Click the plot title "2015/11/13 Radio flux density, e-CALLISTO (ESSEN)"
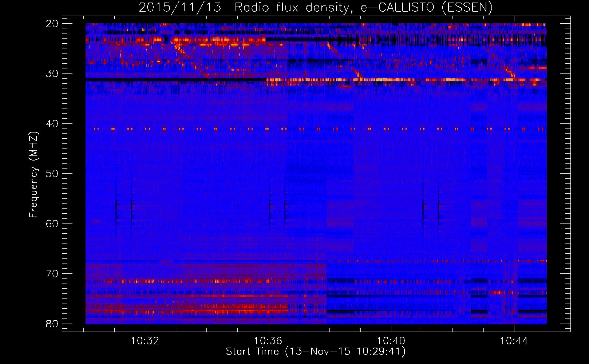This screenshot has height=364, width=589. 316,7
